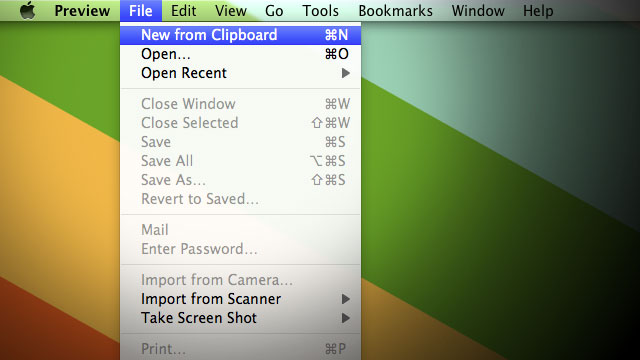
Task: Click the greyed Save All item
Action: point(240,161)
